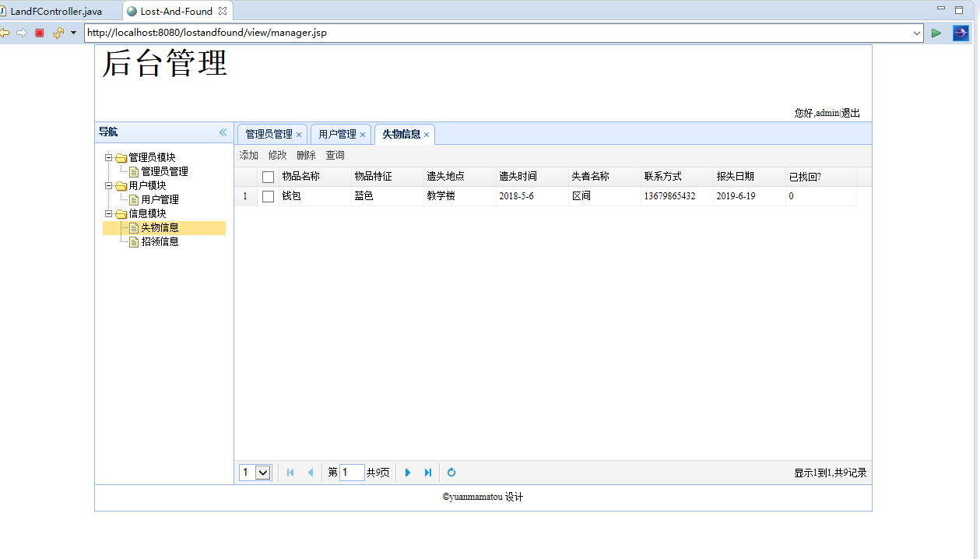Tick the checkbox for the 钱包 row
The image size is (980, 559).
268,196
